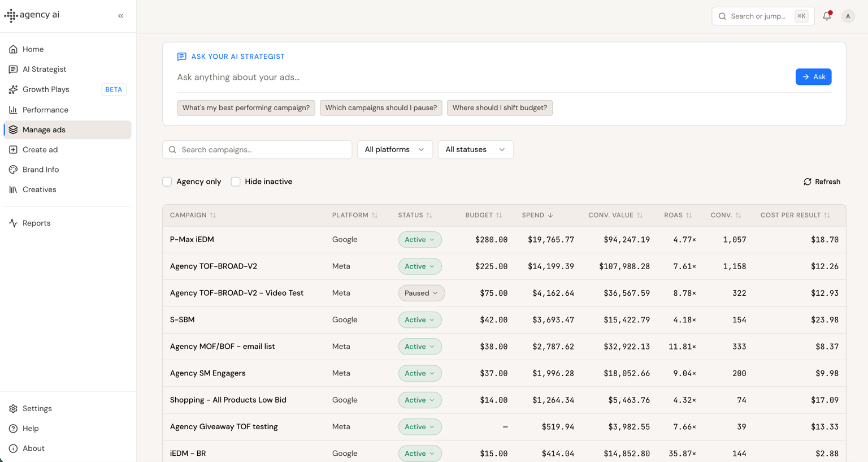Screen dimensions: 868x462
Task: Sort by Status column arrows
Action: click(x=429, y=215)
